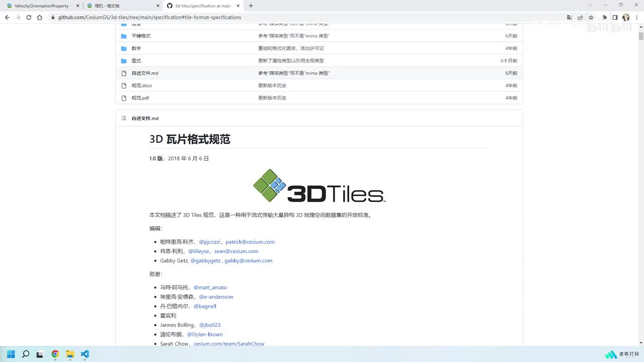The image size is (644, 362).
Task: Open the @jbo023 profile link
Action: [x=210, y=325]
